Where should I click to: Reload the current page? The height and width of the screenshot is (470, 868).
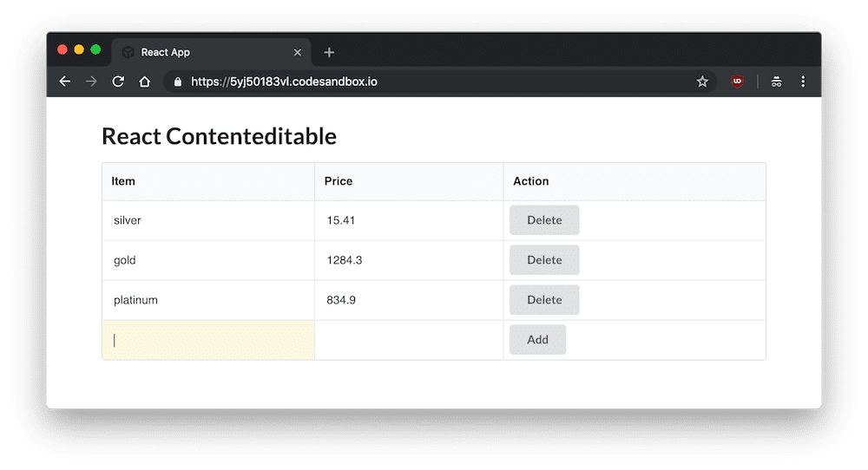coord(118,82)
